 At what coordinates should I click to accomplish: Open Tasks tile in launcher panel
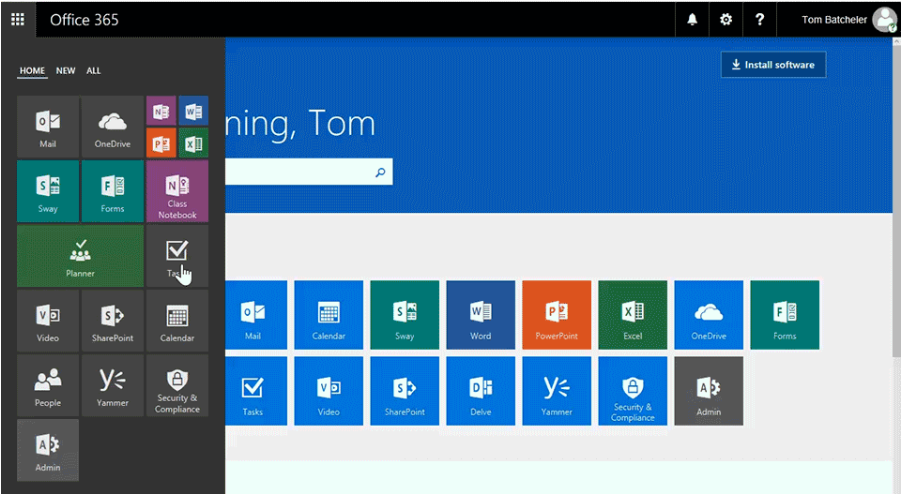(177, 256)
